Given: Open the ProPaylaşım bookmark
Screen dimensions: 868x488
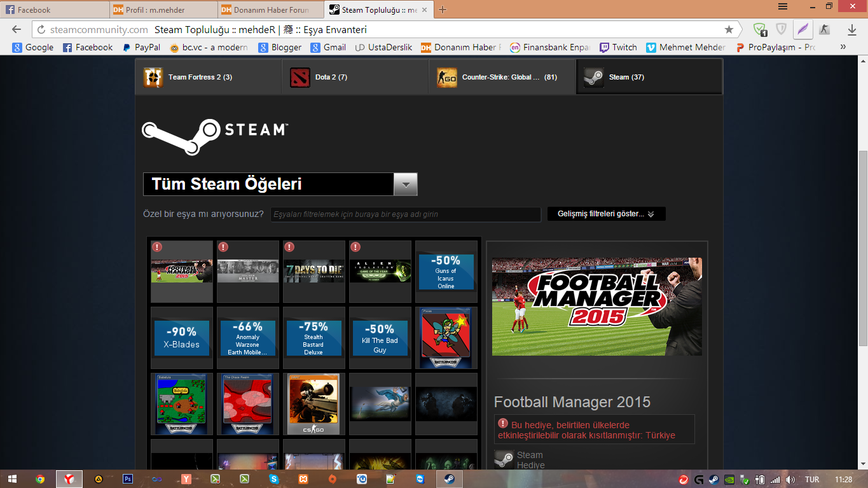Looking at the screenshot, I should coord(775,47).
